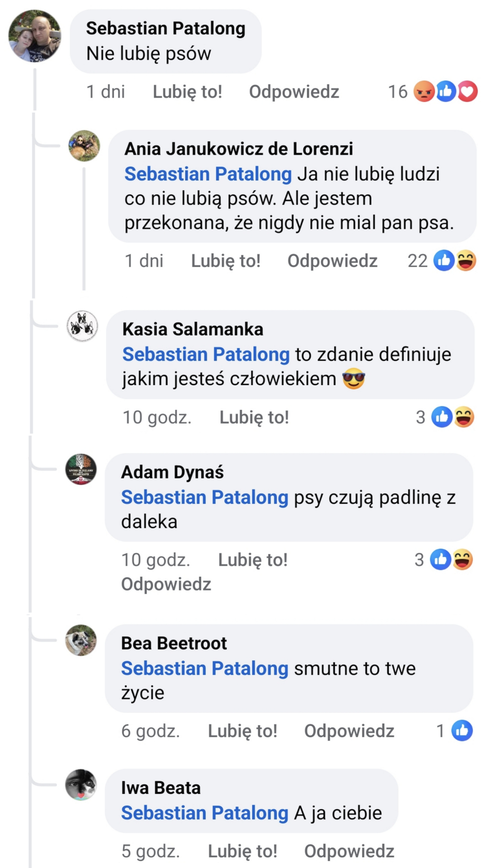This screenshot has width=503, height=868.
Task: Click Adam Dynaś's profile avatar
Action: 81,469
